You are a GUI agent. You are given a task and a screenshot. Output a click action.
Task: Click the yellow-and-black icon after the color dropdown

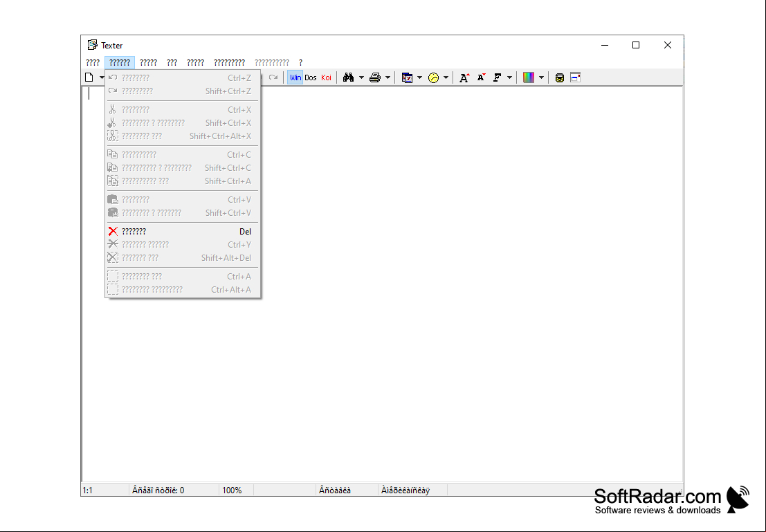[x=560, y=77]
